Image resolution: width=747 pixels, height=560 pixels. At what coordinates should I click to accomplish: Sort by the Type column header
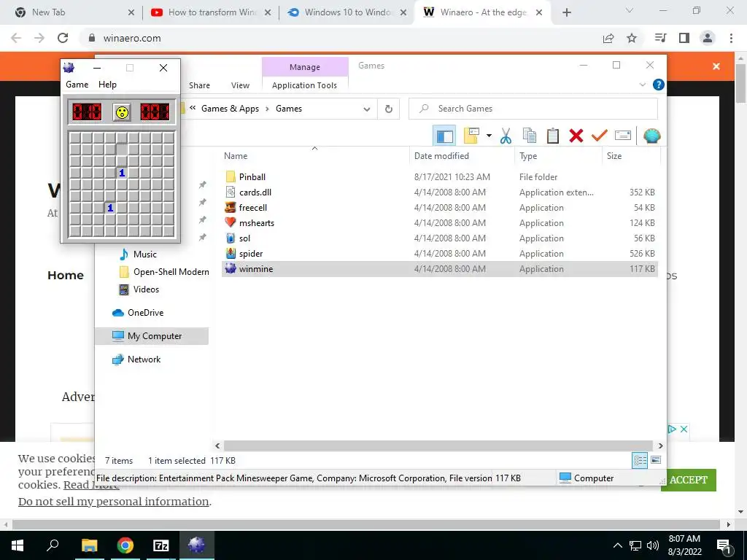click(528, 156)
